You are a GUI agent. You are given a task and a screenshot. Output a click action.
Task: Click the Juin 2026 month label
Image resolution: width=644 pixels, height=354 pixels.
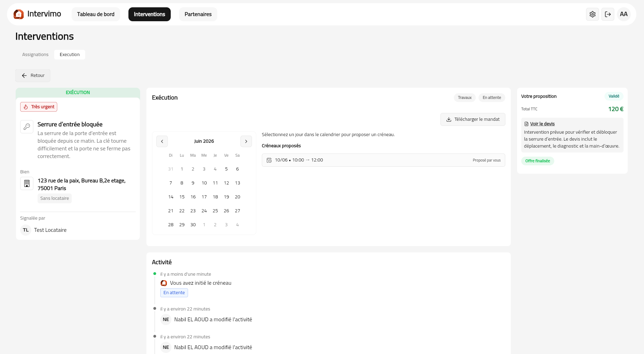pos(204,141)
